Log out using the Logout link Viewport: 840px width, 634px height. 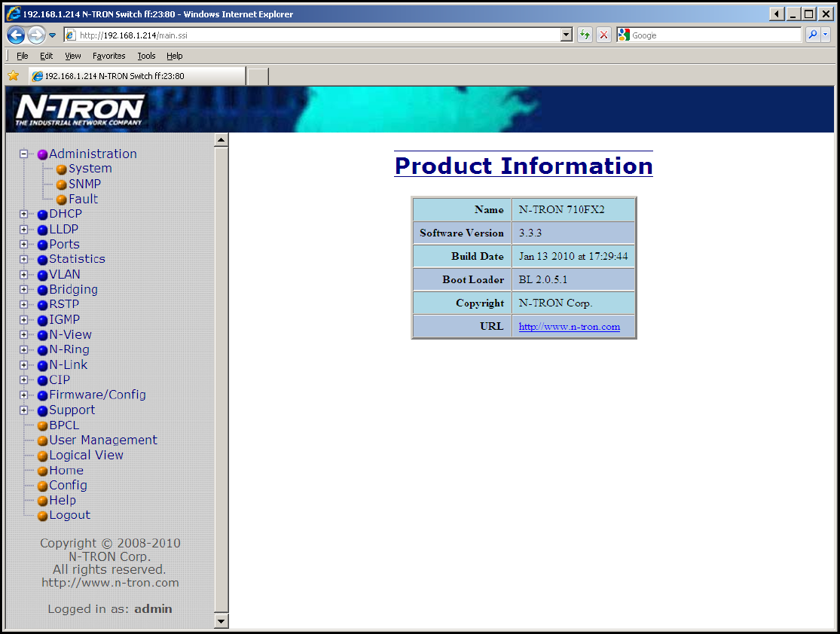point(69,515)
